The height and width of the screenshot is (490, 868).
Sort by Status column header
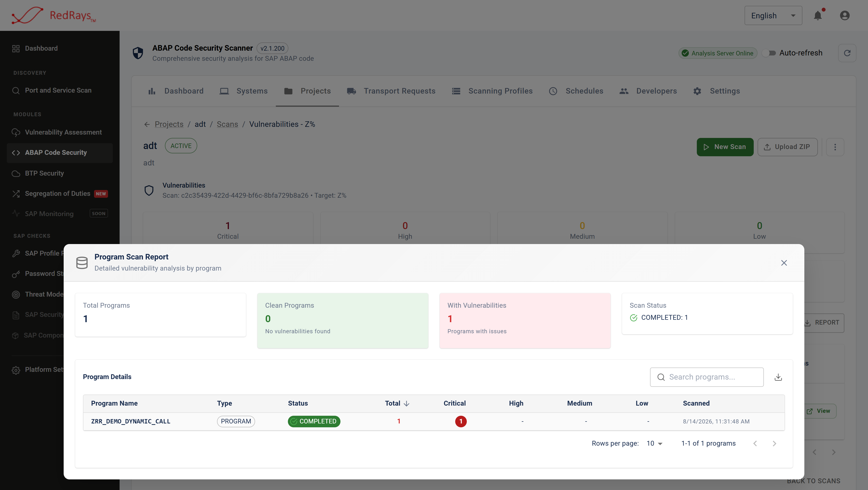click(298, 403)
